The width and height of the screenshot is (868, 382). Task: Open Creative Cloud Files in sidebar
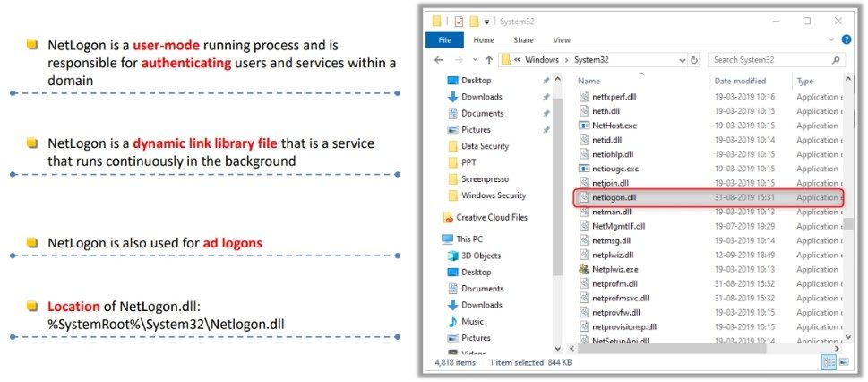[x=486, y=217]
